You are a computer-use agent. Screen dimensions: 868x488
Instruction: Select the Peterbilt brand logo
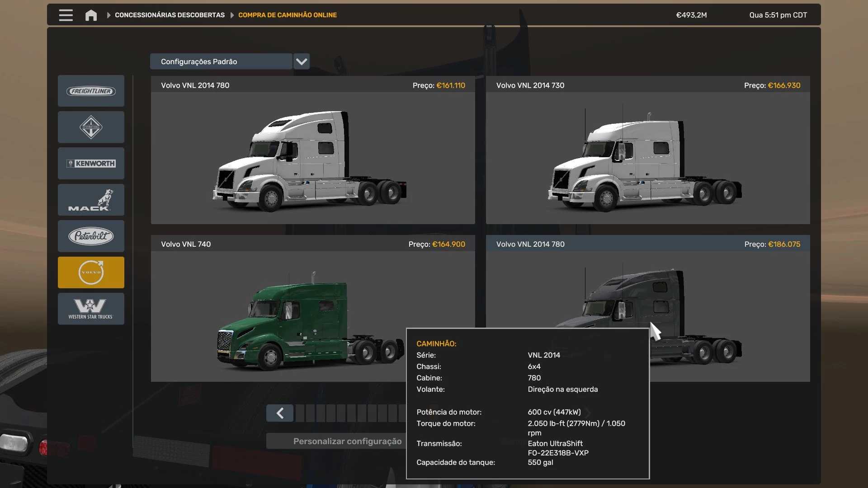91,236
